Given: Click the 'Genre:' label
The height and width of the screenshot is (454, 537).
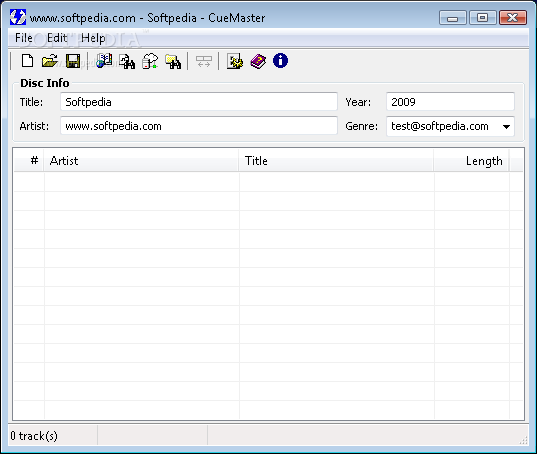Looking at the screenshot, I should [361, 126].
